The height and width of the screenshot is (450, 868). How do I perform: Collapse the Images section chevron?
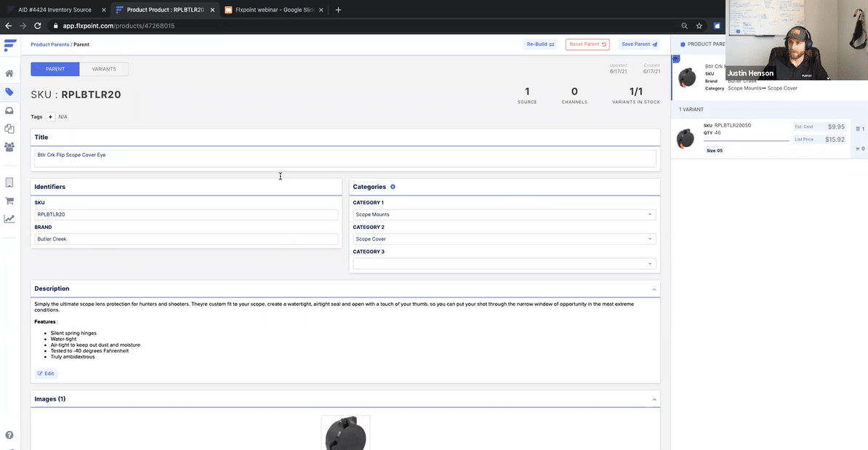click(654, 400)
